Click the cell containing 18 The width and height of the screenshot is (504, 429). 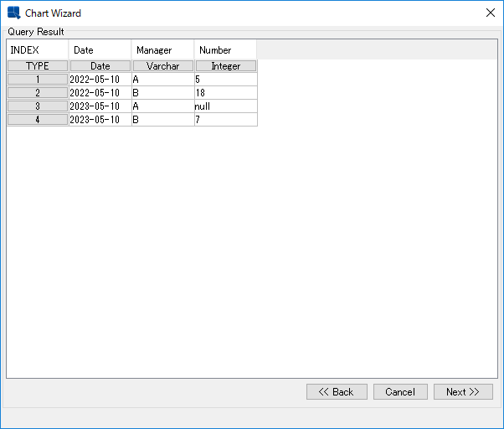pos(225,93)
